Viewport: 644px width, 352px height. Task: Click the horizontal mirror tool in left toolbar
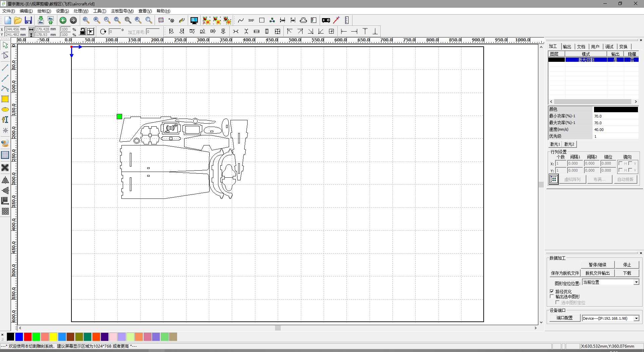(5, 180)
